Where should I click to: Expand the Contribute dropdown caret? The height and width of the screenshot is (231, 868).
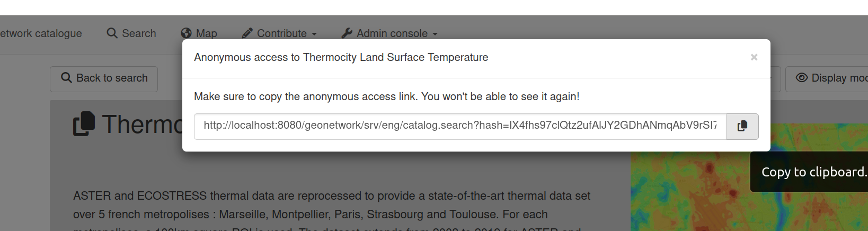(x=314, y=34)
